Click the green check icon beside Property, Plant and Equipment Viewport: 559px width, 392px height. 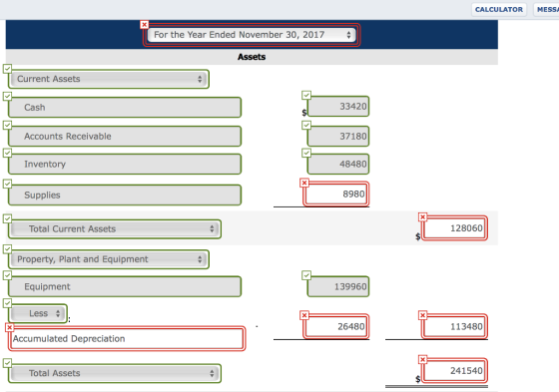point(7,248)
